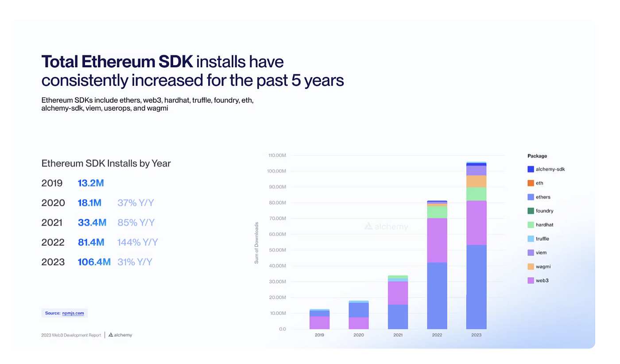
Task: Click the wagmi segment of 2023 bar
Action: 477,182
